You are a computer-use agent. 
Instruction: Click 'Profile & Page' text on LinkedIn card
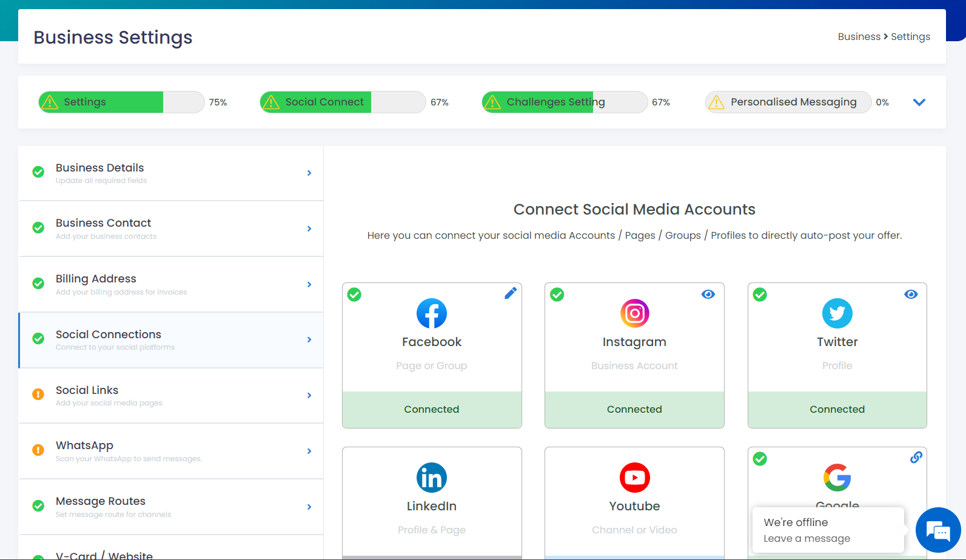tap(432, 530)
